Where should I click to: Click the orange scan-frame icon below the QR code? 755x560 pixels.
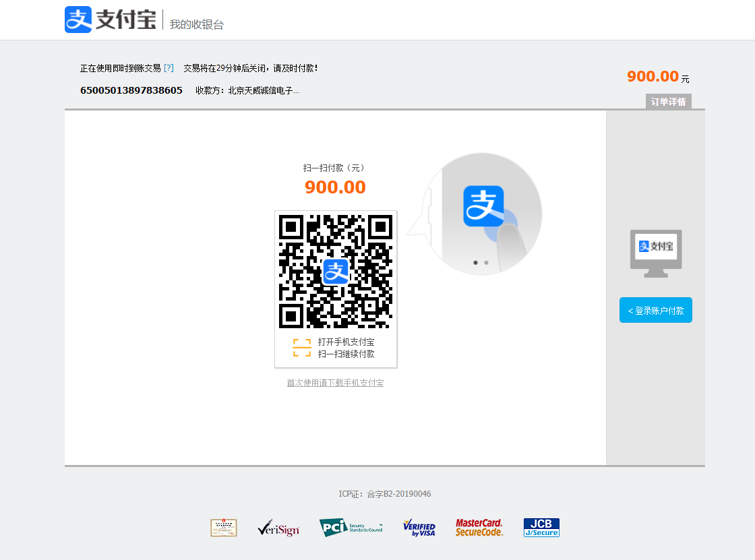click(x=302, y=348)
